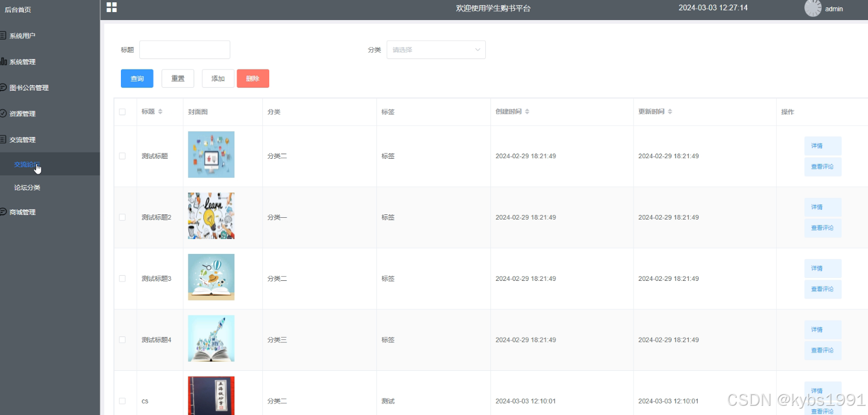Image resolution: width=868 pixels, height=415 pixels.
Task: Check the row checkbox for cs
Action: (122, 401)
